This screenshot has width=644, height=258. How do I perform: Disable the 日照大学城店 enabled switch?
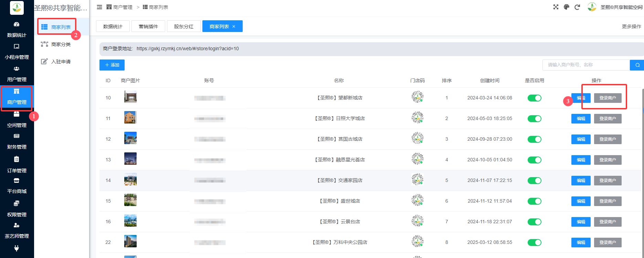(535, 119)
